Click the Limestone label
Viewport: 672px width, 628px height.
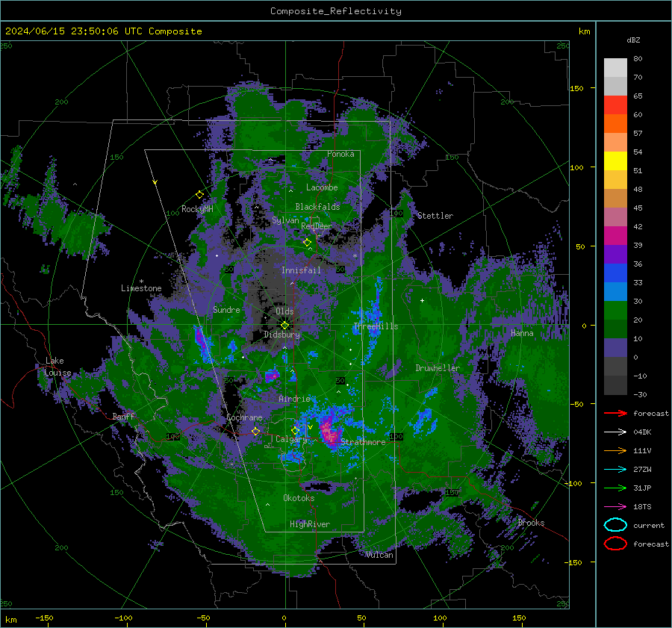point(141,288)
